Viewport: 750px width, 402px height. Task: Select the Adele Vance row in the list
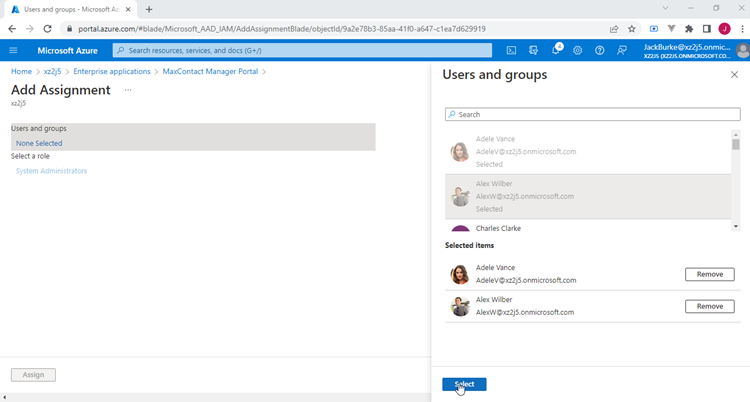[588, 152]
